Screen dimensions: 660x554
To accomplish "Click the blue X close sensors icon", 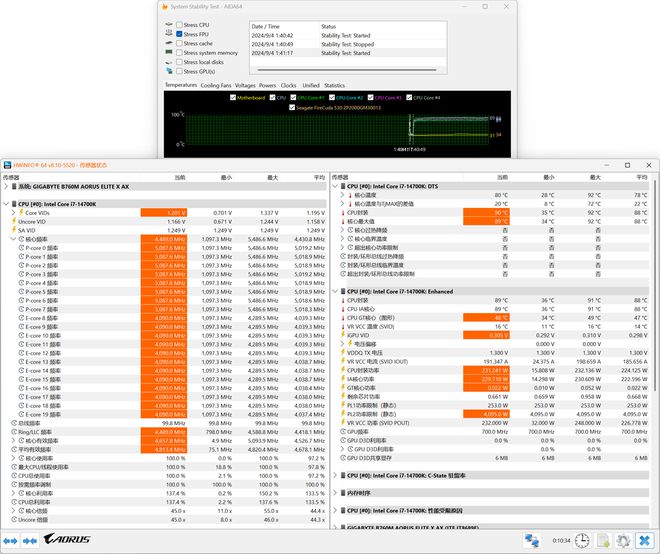I will (x=645, y=540).
